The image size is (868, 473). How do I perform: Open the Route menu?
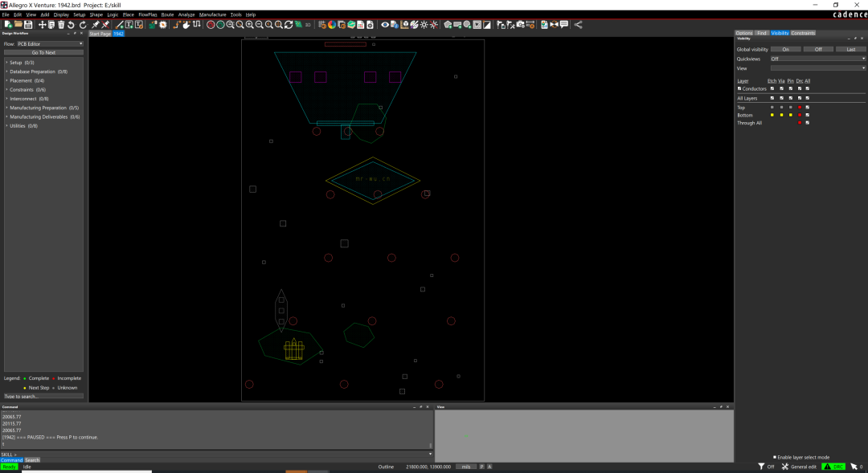tap(167, 15)
